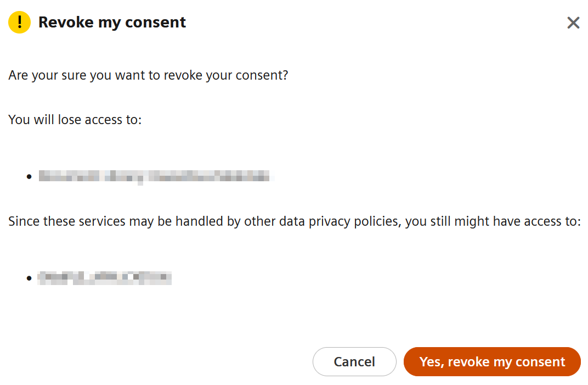588x385 pixels.
Task: Click the You will lose access to label
Action: [74, 120]
